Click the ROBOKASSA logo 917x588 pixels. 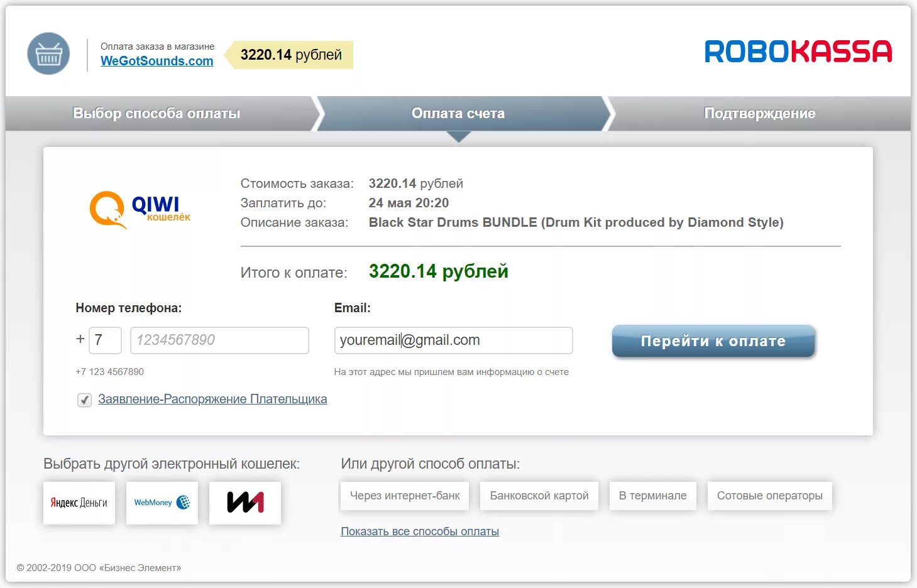coord(798,52)
